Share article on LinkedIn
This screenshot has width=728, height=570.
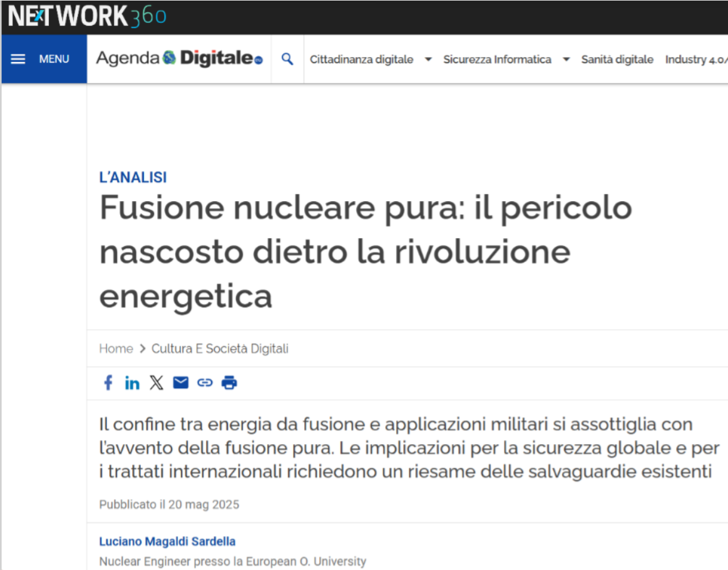[x=132, y=383]
